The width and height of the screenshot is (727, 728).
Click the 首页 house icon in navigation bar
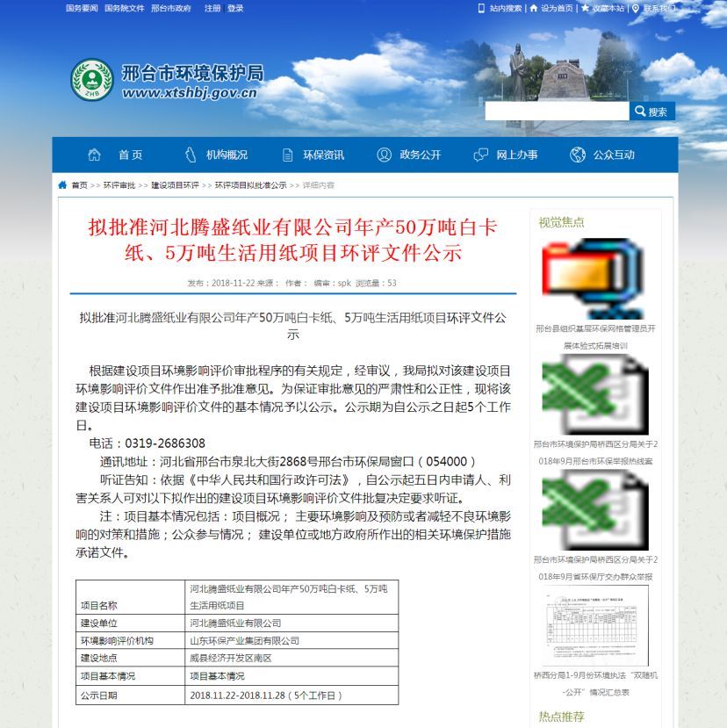click(x=94, y=155)
